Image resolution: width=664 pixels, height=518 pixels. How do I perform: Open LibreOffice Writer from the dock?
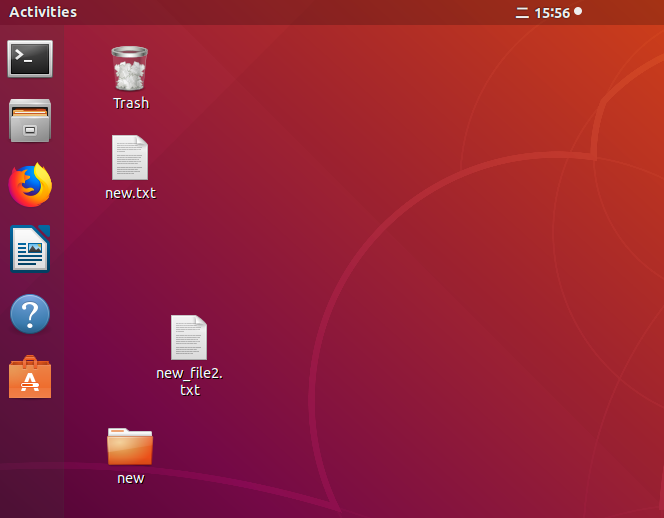30,249
